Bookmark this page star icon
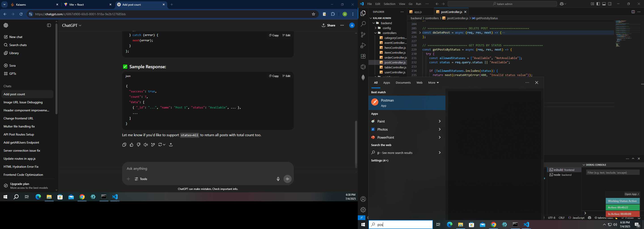The image size is (644, 229). click(x=314, y=14)
